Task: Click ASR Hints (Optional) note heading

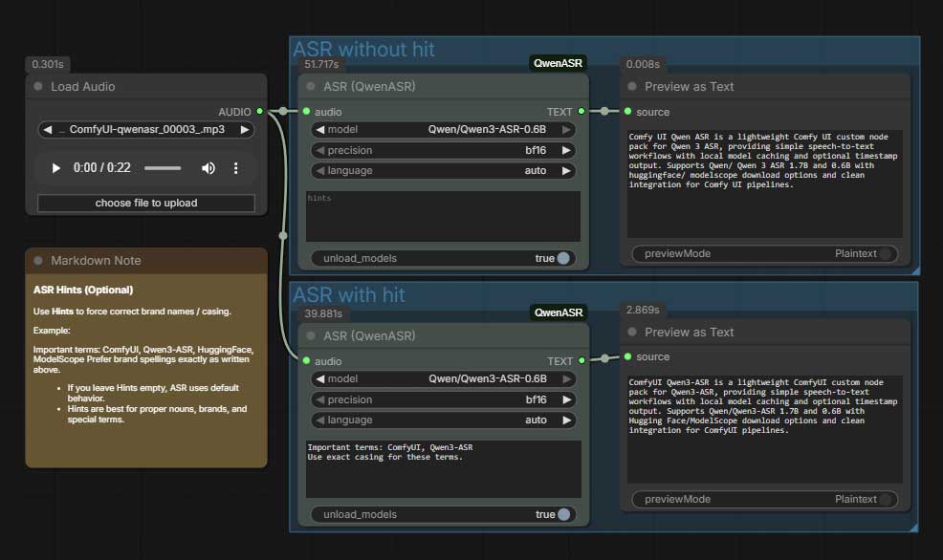Action: [83, 290]
